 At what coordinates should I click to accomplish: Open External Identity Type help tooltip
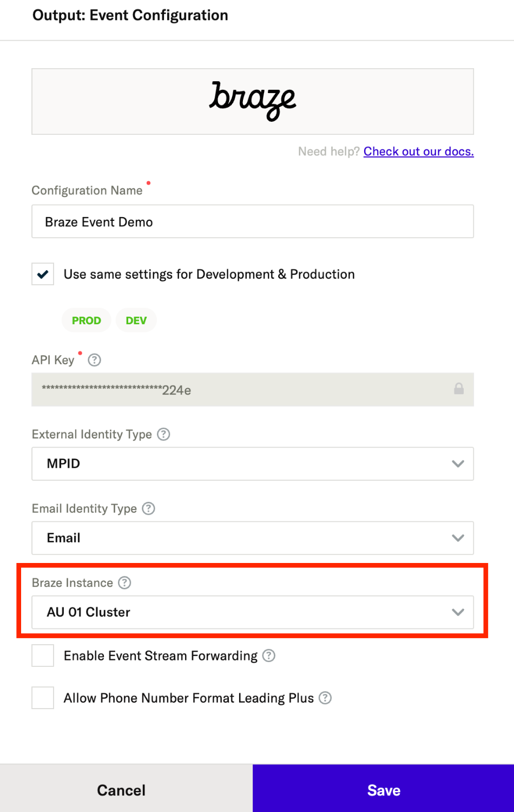tap(163, 434)
